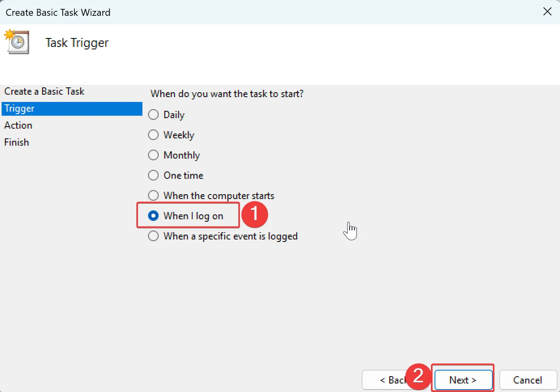Jump to the Action step
This screenshot has height=392, width=560.
click(18, 125)
